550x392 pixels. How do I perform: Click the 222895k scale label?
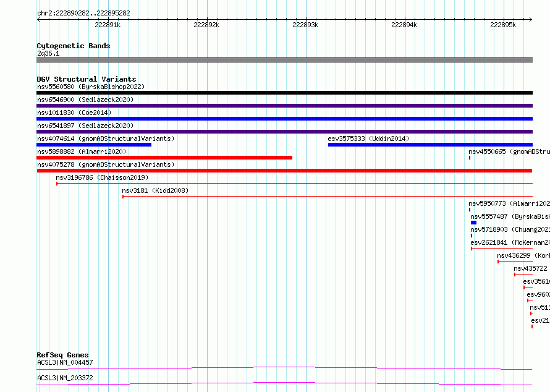(x=504, y=25)
